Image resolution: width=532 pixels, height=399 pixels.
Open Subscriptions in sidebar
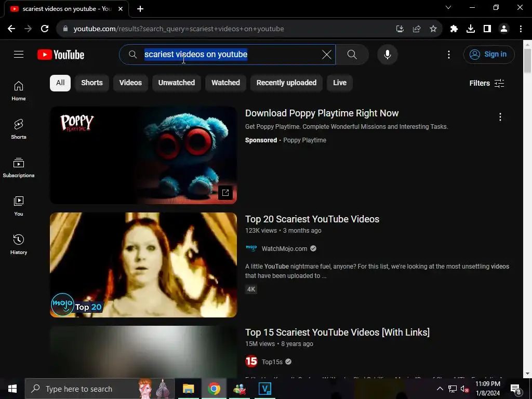tap(19, 168)
